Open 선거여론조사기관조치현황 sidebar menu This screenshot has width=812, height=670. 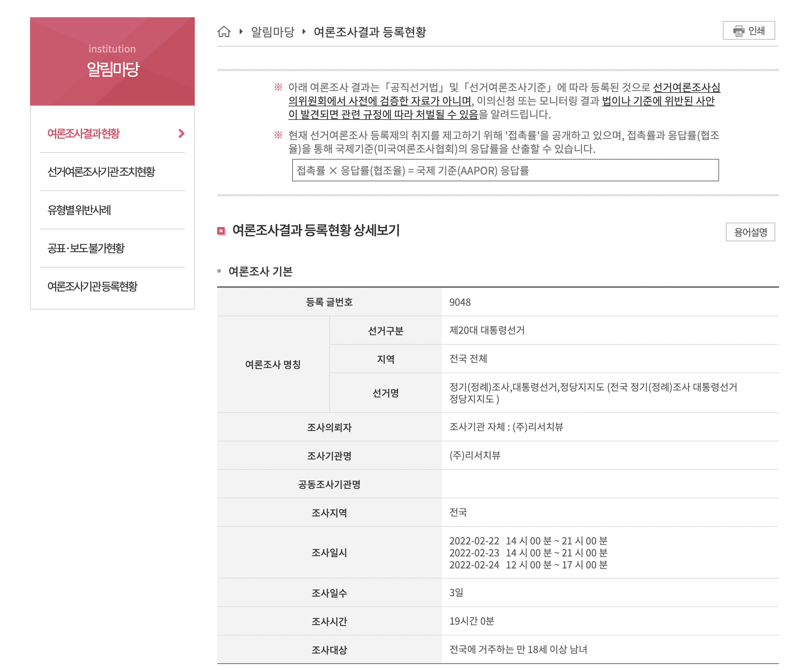[101, 172]
